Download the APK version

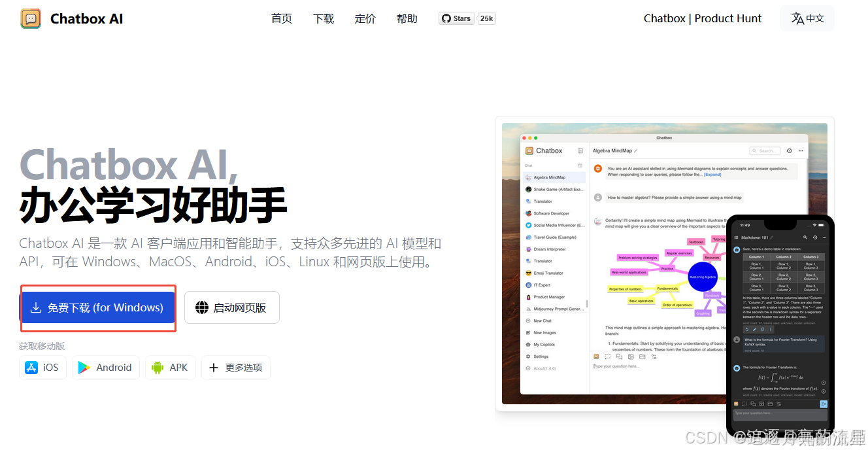[x=170, y=368]
